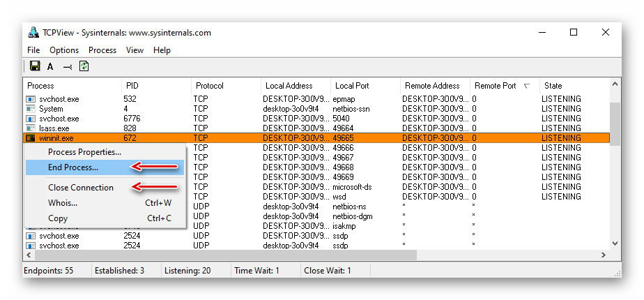Sort by the Remote Port column header
This screenshot has width=644, height=300.
pos(495,86)
